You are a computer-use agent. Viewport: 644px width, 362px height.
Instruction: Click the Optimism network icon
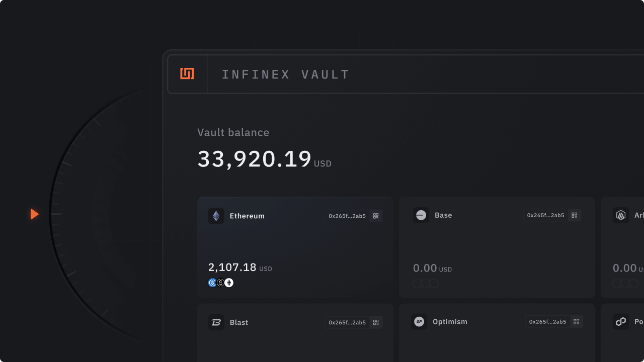pyautogui.click(x=419, y=322)
